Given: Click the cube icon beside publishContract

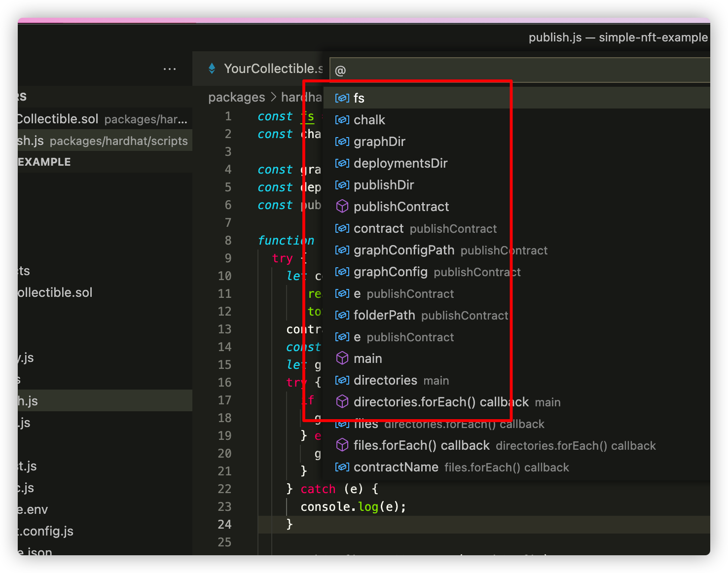Looking at the screenshot, I should [x=342, y=206].
